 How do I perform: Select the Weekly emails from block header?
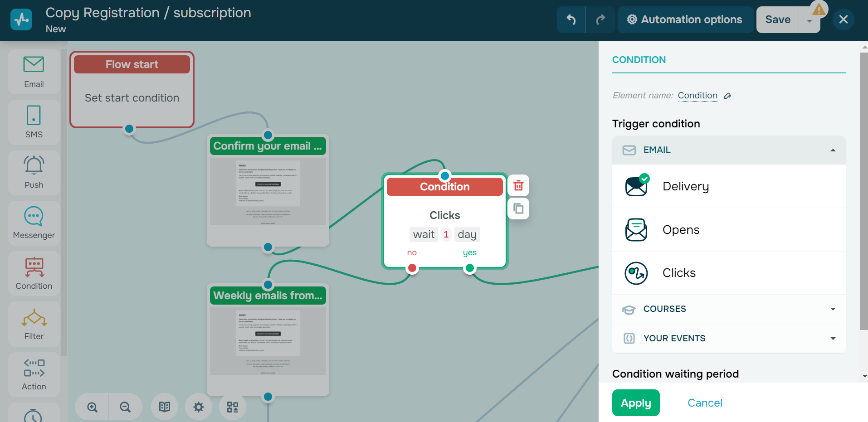[268, 296]
